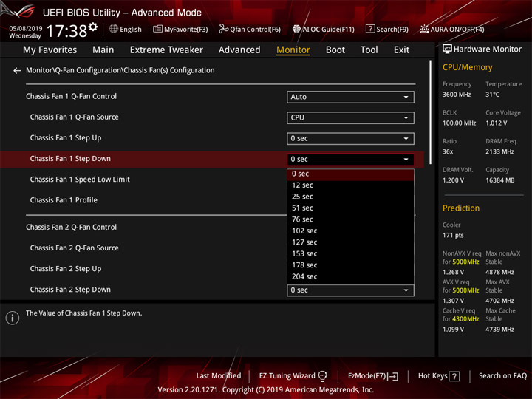This screenshot has width=532, height=399.
Task: Choose 76 sec option
Action: tap(350, 219)
